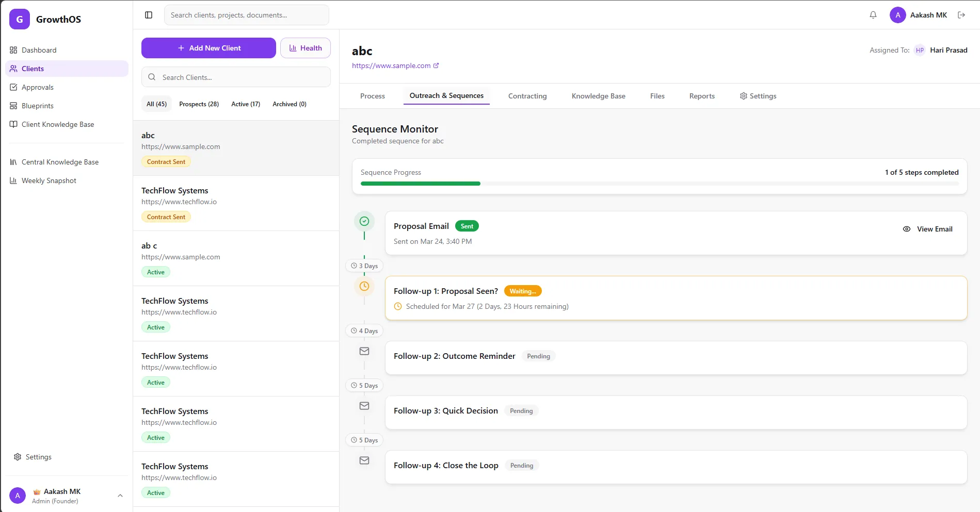Toggle the Prospects (28) filter
The width and height of the screenshot is (980, 512).
[199, 104]
